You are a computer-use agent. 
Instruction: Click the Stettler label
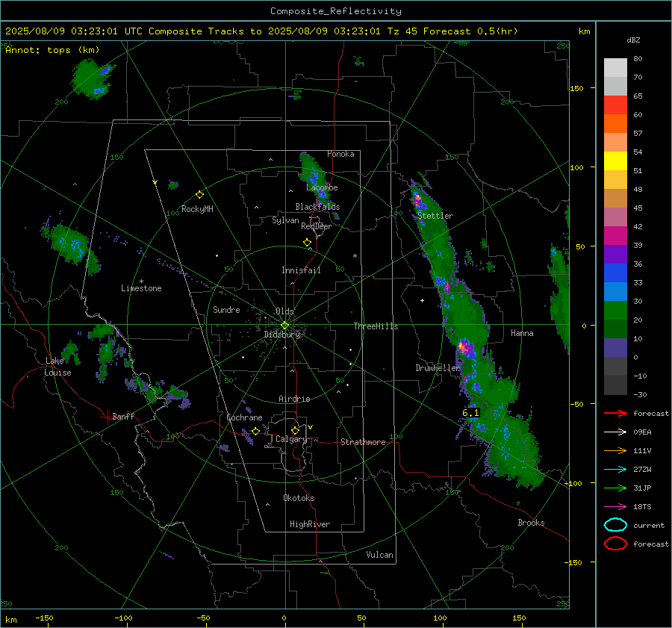435,216
